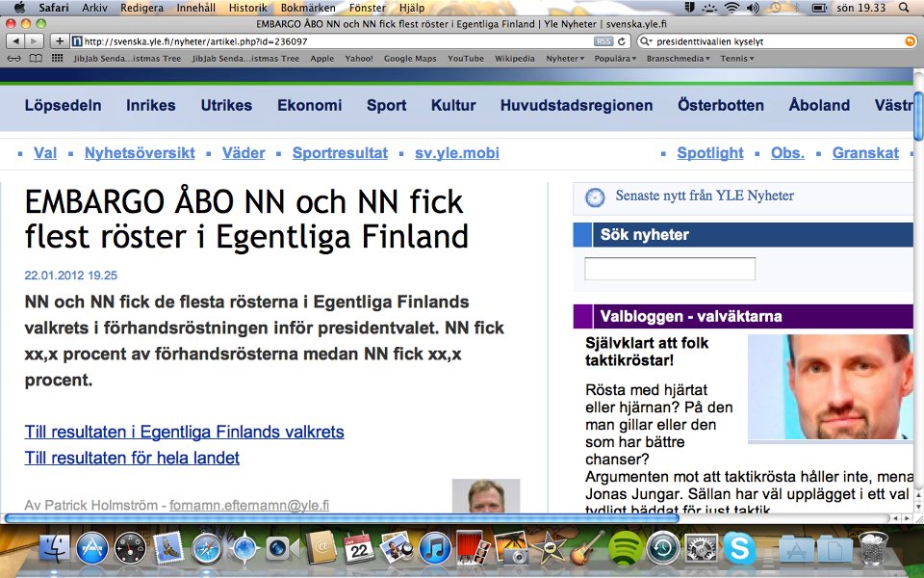Add bookmark with the plus button

(60, 41)
